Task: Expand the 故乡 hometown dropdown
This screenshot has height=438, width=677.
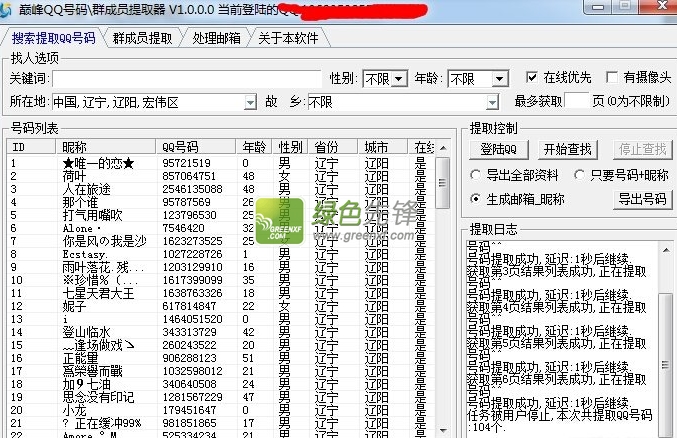Action: (492, 103)
